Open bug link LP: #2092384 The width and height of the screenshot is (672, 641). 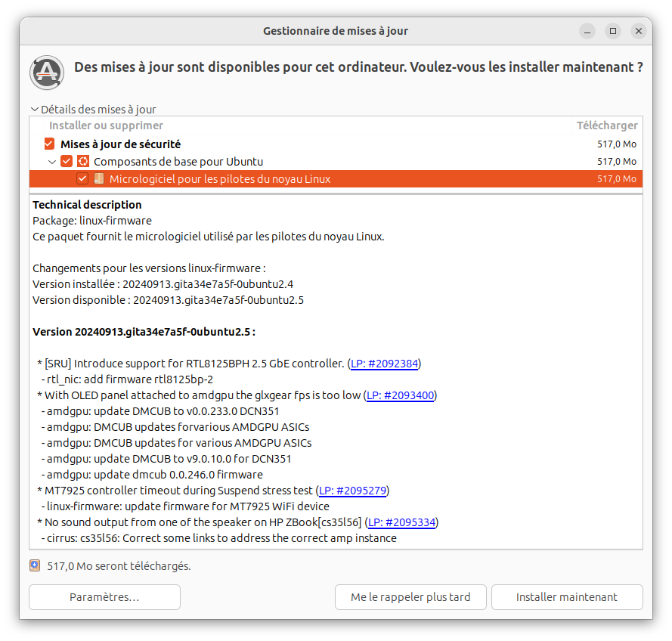pos(384,364)
